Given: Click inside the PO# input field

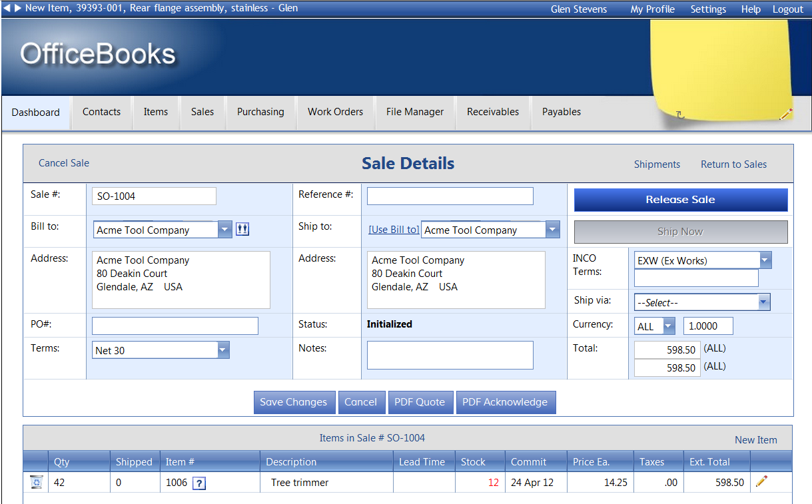Looking at the screenshot, I should coord(175,326).
